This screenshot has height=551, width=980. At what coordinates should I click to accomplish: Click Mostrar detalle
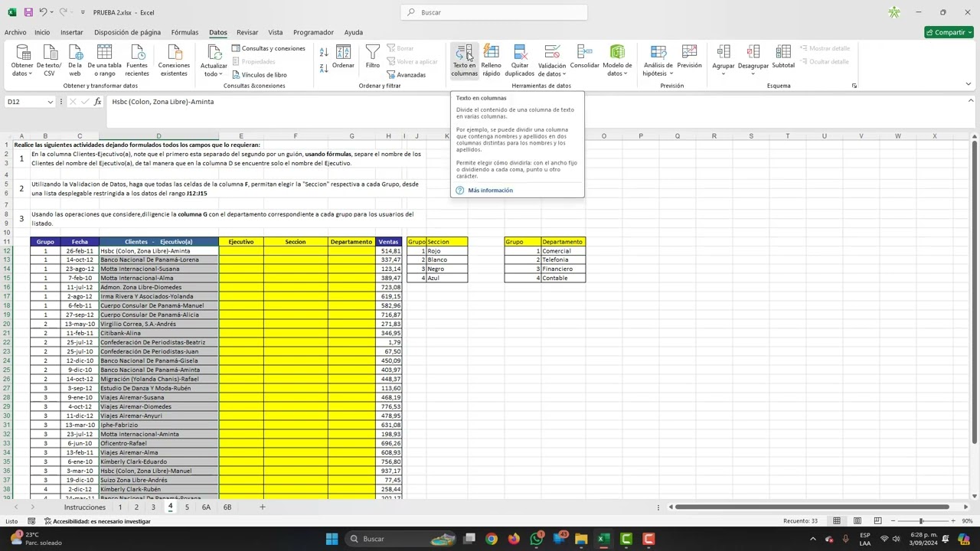[825, 48]
